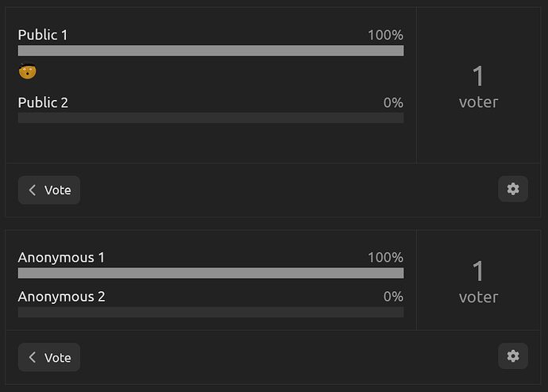This screenshot has height=392, width=548.
Task: Click the Public 2 option label
Action: pyautogui.click(x=43, y=102)
